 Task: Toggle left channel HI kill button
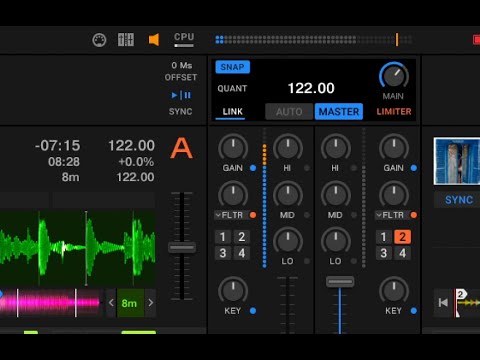(307, 168)
